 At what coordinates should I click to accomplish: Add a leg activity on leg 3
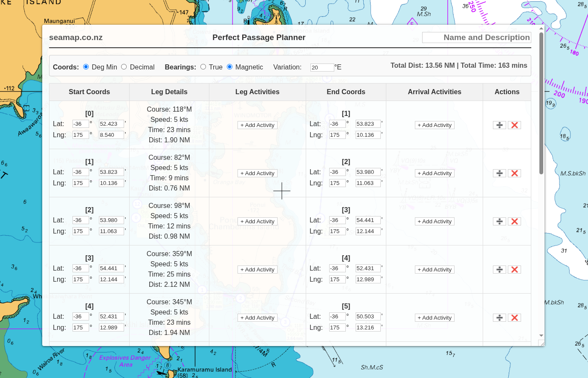[x=257, y=269]
